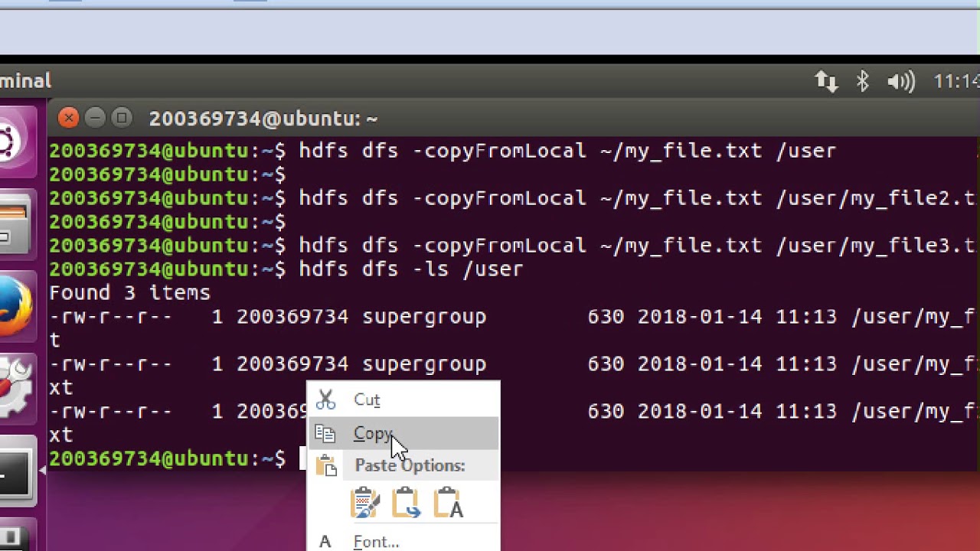Launch Firefox from the Ubuntu launcher
Screen dimensions: 980x551
click(x=15, y=308)
